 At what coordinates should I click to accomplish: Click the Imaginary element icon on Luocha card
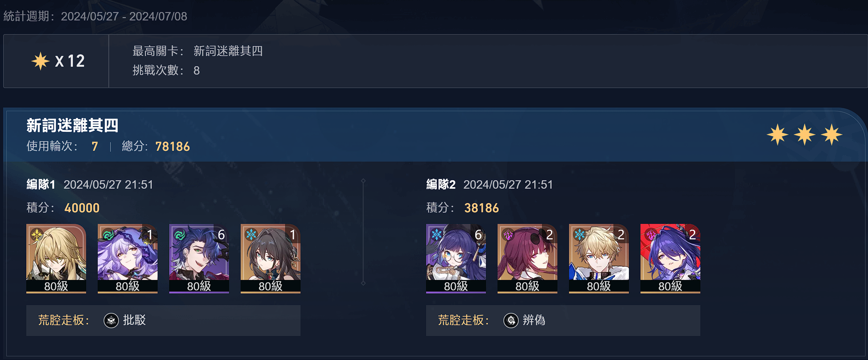pyautogui.click(x=37, y=234)
